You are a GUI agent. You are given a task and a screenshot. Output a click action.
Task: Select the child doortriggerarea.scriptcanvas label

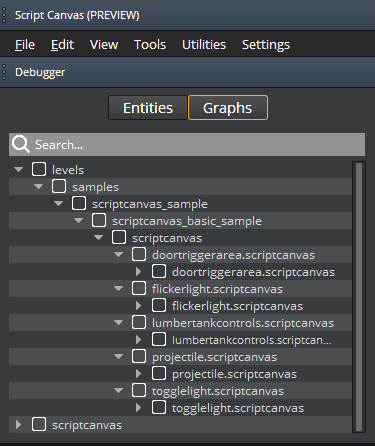tap(253, 272)
